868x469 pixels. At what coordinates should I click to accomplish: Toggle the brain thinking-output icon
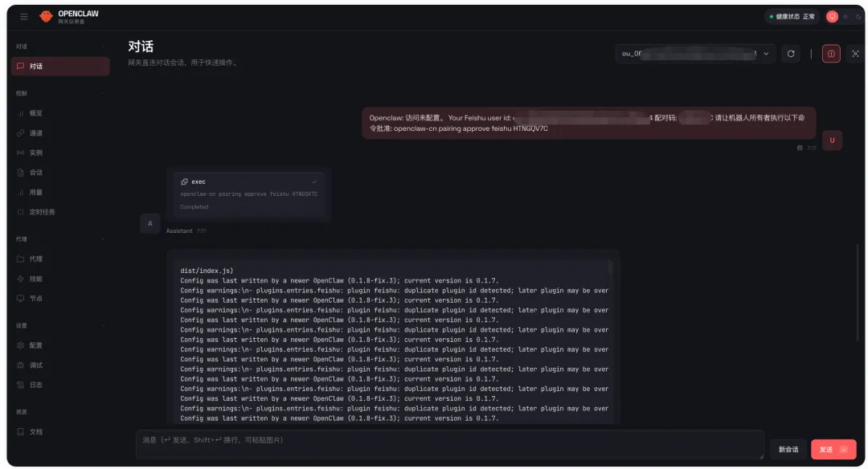coord(831,54)
